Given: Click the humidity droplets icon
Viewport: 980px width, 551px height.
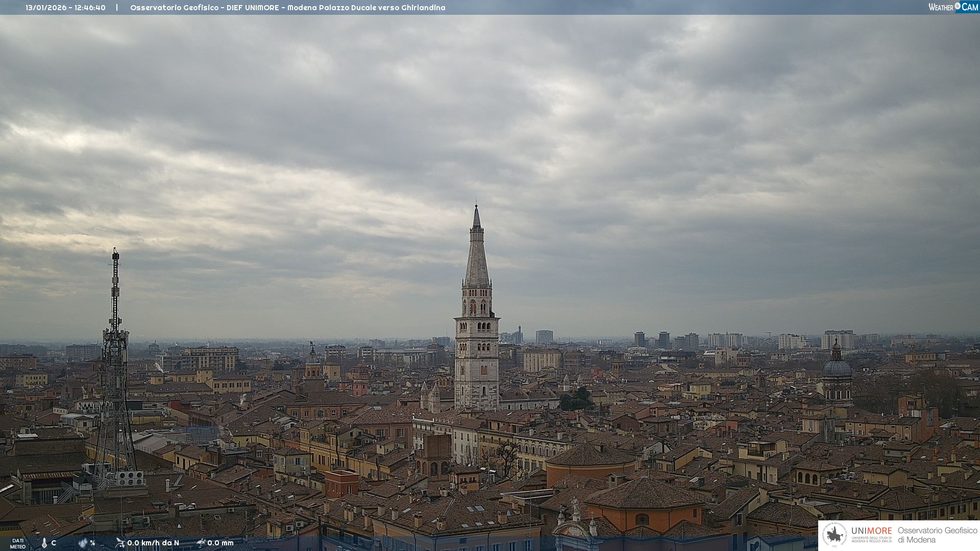Looking at the screenshot, I should coord(83,543).
